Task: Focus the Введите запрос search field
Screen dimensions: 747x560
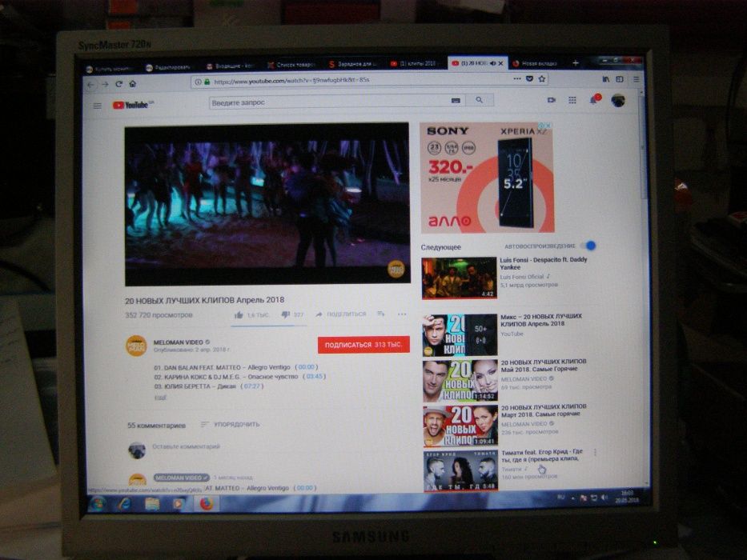Action: point(329,102)
